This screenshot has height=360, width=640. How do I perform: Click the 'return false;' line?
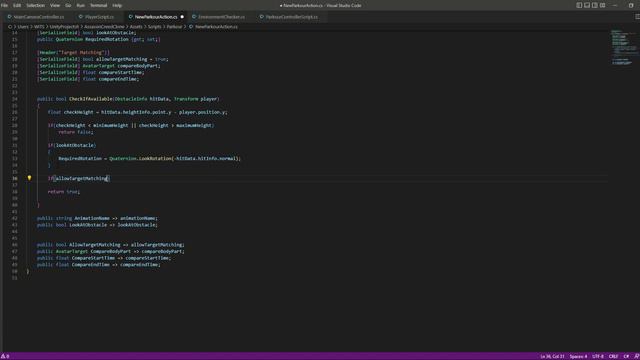(x=76, y=132)
